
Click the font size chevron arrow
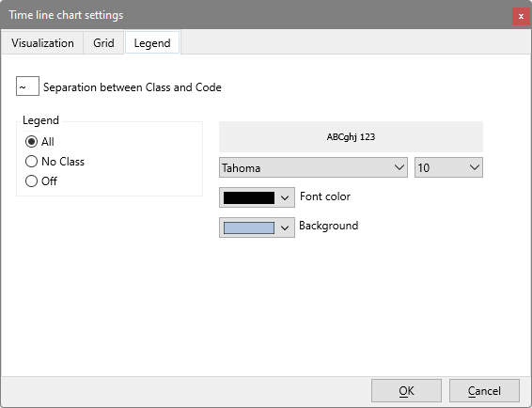tap(475, 167)
